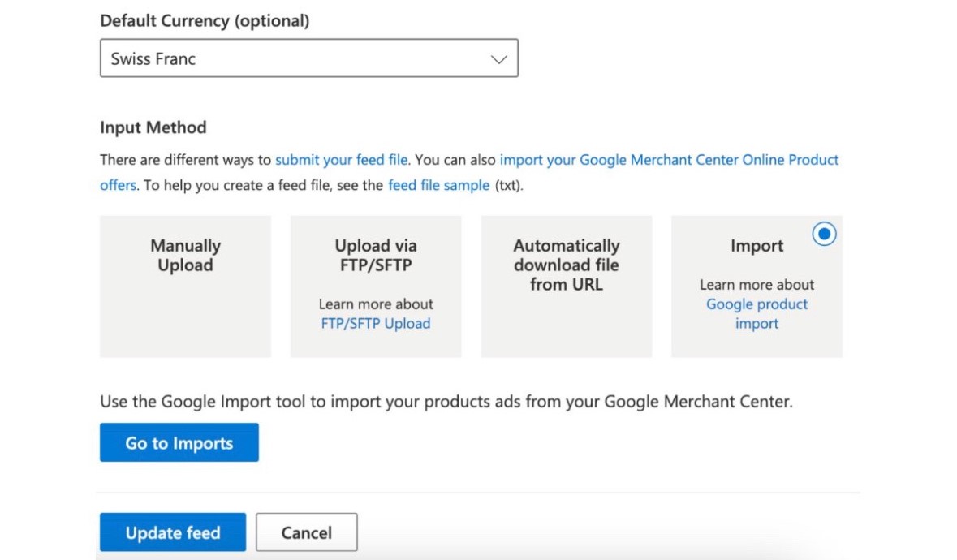957x560 pixels.
Task: Click the 'Use the Google Import tool' description text
Action: (x=446, y=401)
